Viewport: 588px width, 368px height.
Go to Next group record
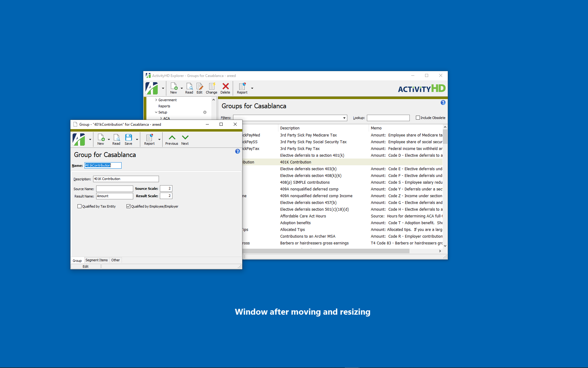point(185,138)
